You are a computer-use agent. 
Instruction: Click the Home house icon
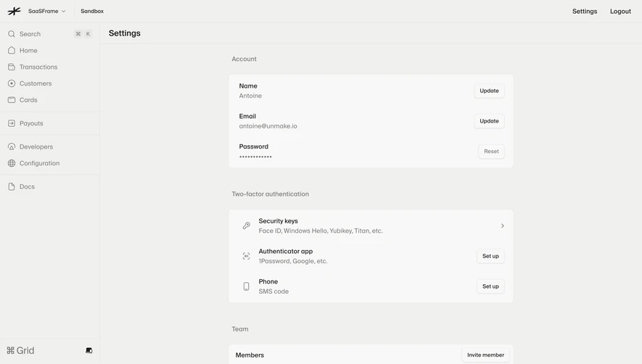[x=12, y=50]
